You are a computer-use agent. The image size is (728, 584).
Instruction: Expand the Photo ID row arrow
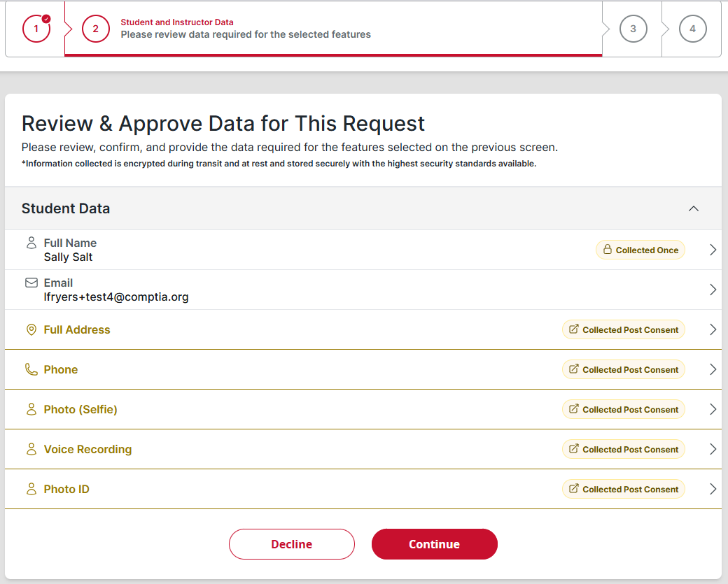pyautogui.click(x=713, y=490)
